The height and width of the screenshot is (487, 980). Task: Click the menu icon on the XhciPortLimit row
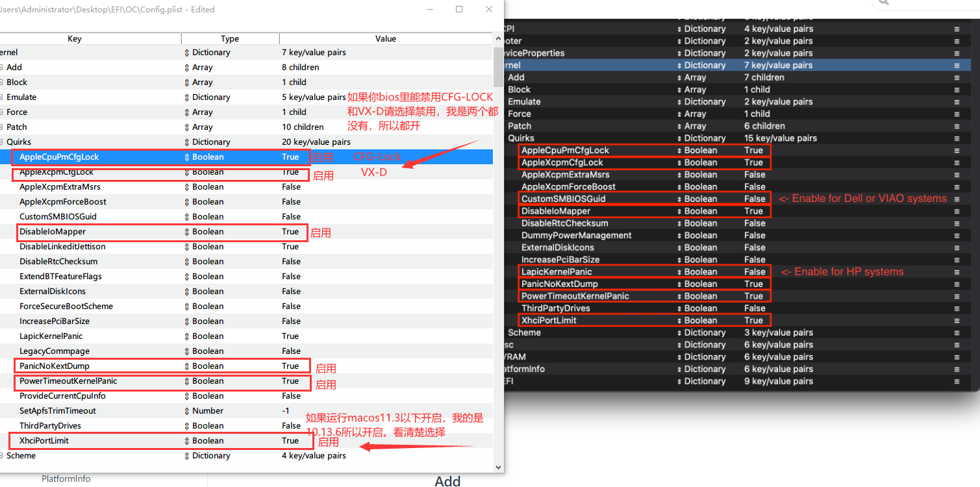(x=956, y=321)
